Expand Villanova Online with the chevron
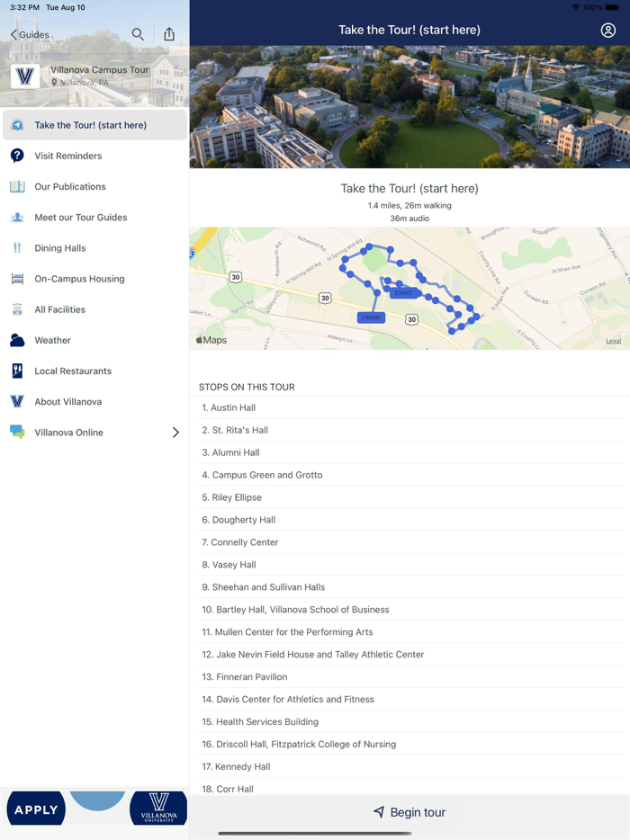 pos(175,433)
